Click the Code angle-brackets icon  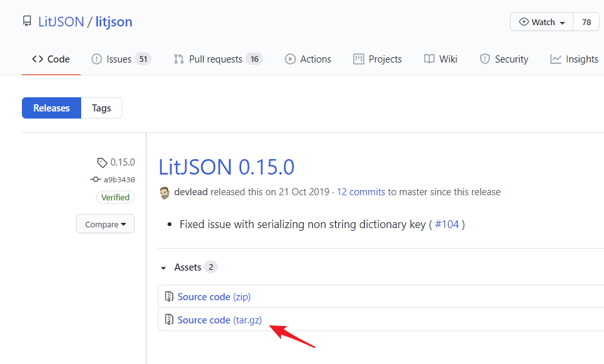[x=37, y=59]
